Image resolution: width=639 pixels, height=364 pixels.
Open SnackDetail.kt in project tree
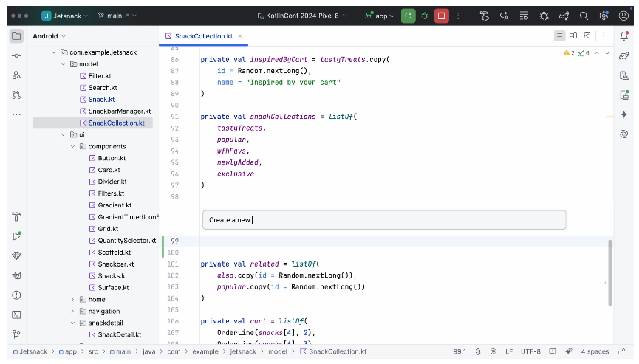point(120,334)
